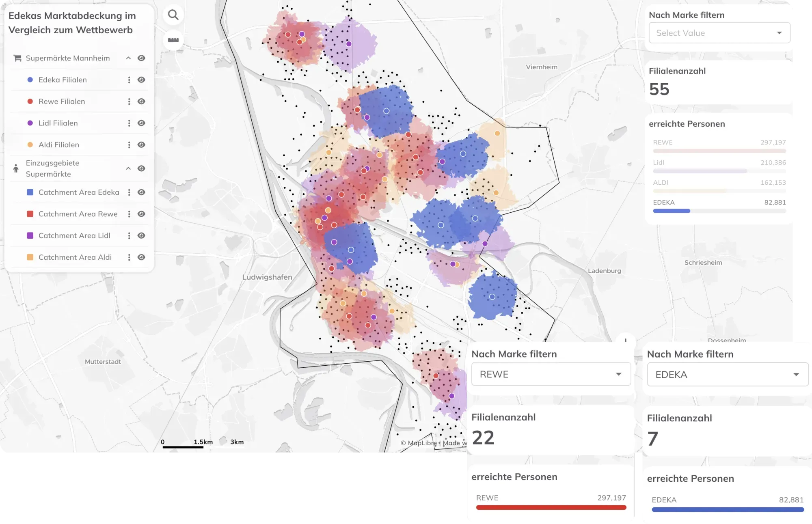This screenshot has height=524, width=812.
Task: Activate the ruler measurement tool
Action: 173,40
